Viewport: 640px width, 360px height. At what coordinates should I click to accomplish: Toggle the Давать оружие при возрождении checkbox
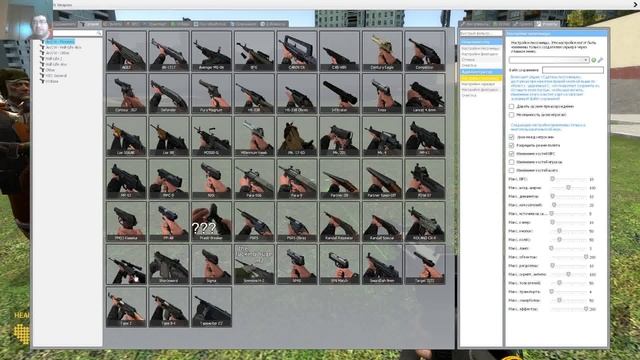coord(511,107)
